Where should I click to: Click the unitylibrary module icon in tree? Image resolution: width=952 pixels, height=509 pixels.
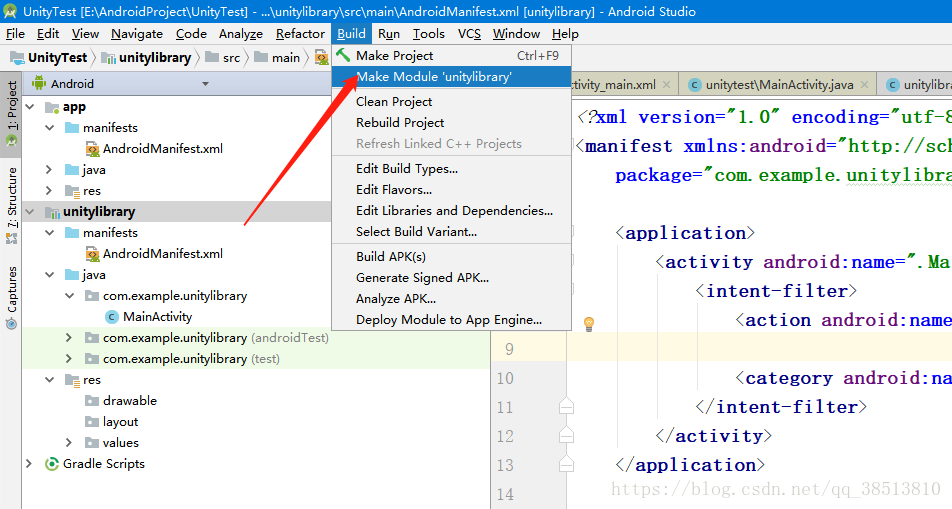coord(52,212)
